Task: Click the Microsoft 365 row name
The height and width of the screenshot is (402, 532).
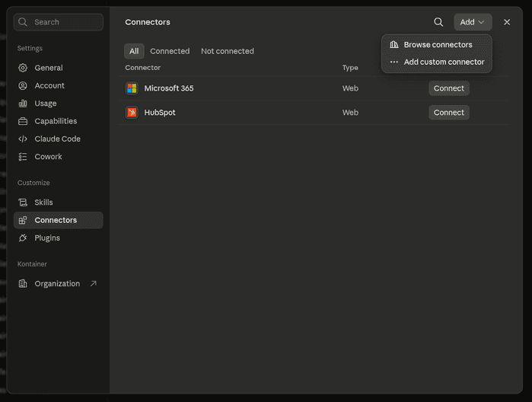Action: (169, 88)
